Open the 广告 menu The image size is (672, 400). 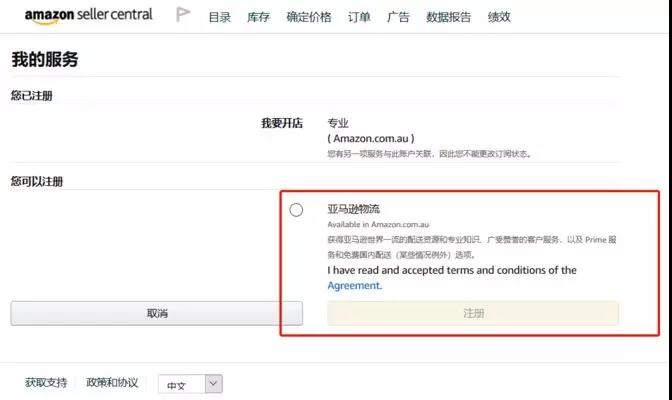pyautogui.click(x=398, y=17)
